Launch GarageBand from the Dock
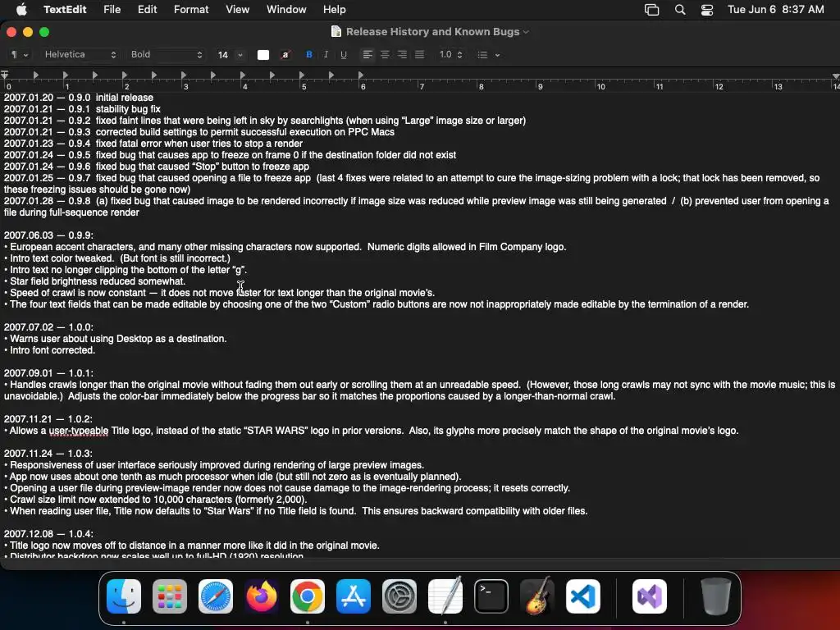Viewport: 840px width, 630px height. [x=537, y=596]
